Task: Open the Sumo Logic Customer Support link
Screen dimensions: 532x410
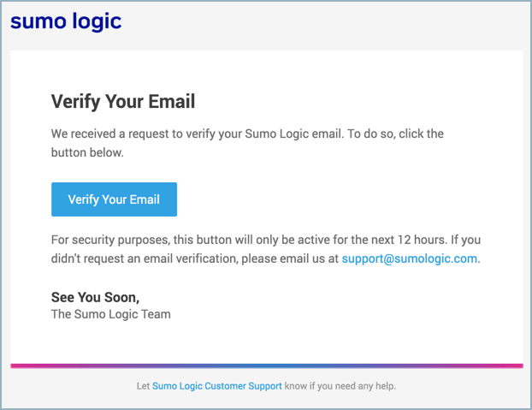Action: 216,386
